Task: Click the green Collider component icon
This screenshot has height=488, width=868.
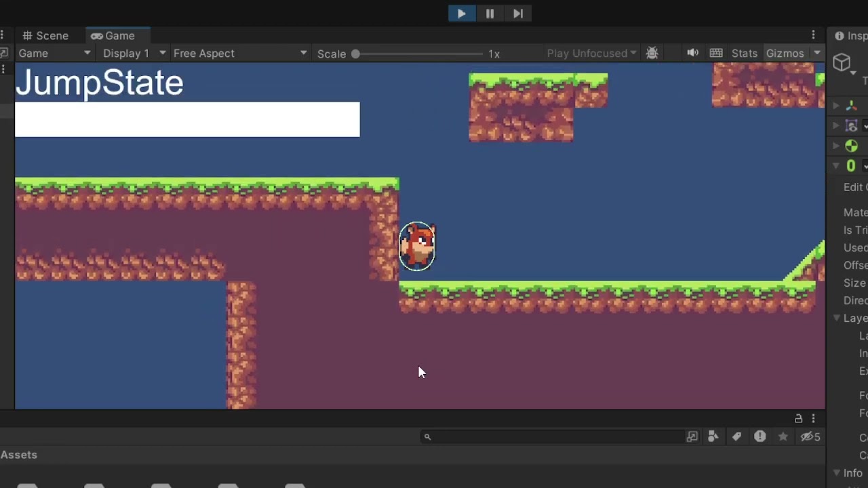Action: 851,146
